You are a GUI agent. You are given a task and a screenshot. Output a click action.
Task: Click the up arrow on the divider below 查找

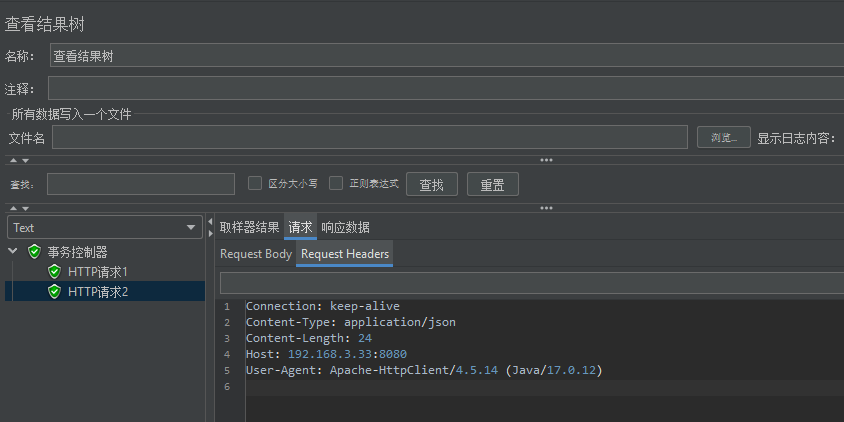pyautogui.click(x=13, y=208)
